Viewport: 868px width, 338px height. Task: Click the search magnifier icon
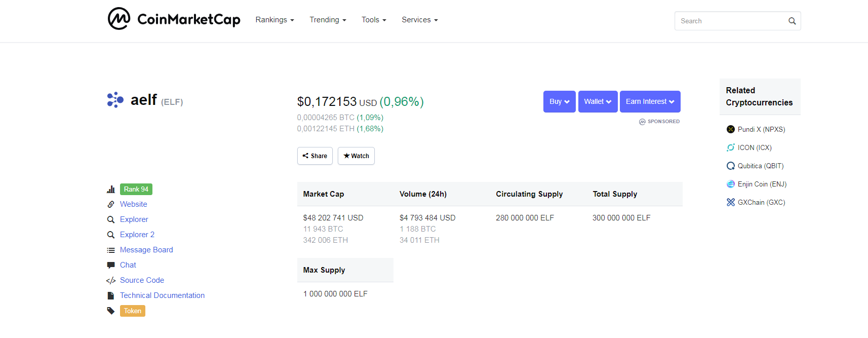click(792, 21)
